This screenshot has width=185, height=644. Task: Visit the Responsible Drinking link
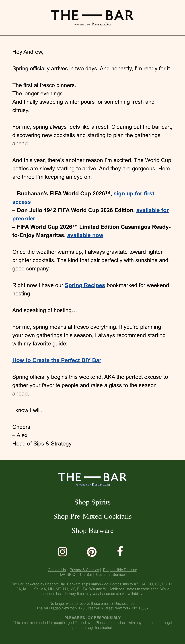[120, 570]
